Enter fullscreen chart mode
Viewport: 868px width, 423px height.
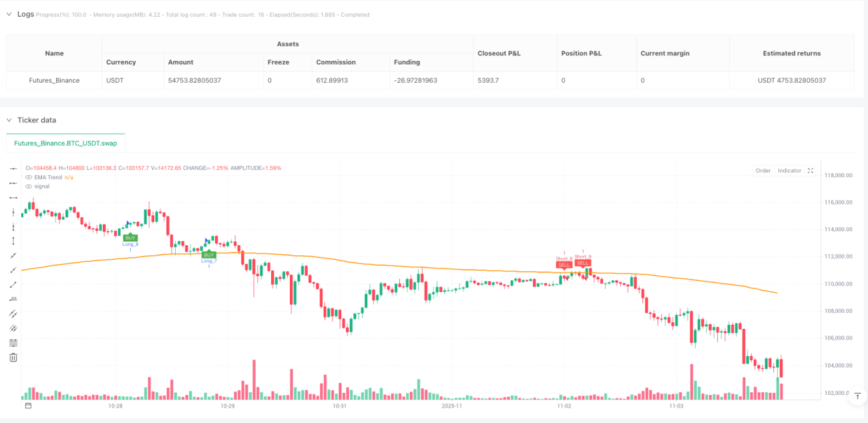pos(811,170)
